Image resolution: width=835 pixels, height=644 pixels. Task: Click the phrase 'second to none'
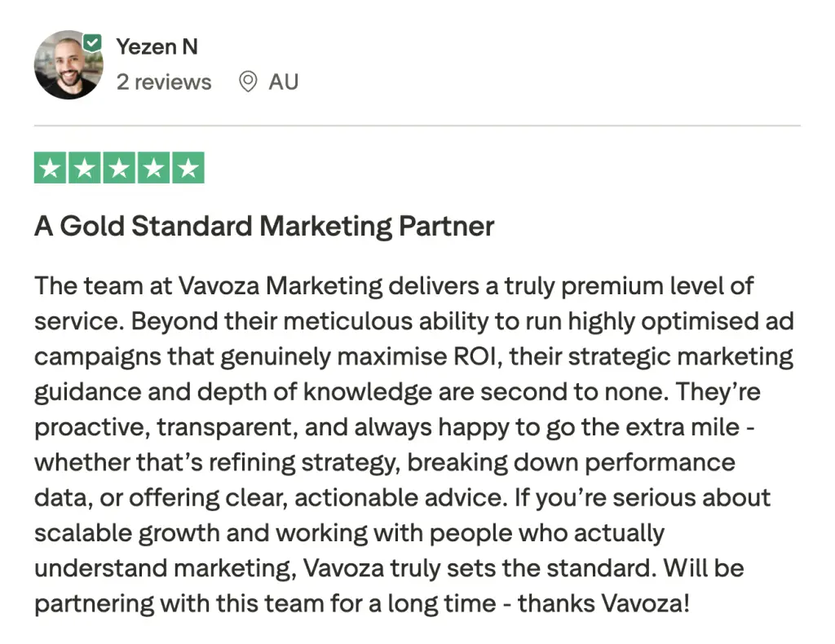pos(564,392)
